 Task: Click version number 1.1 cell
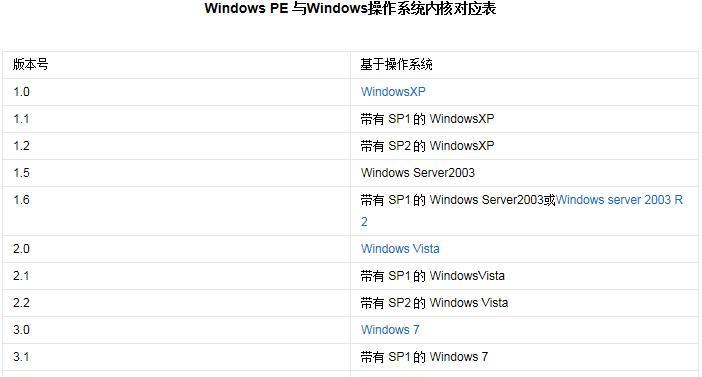tap(176, 119)
